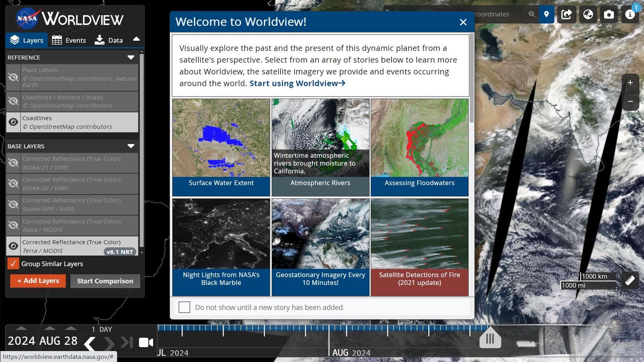Viewport: 644px width, 362px height.
Task: Show NOAA-21 / VIIRS Corrected Reflectance layer
Action: coord(13,163)
